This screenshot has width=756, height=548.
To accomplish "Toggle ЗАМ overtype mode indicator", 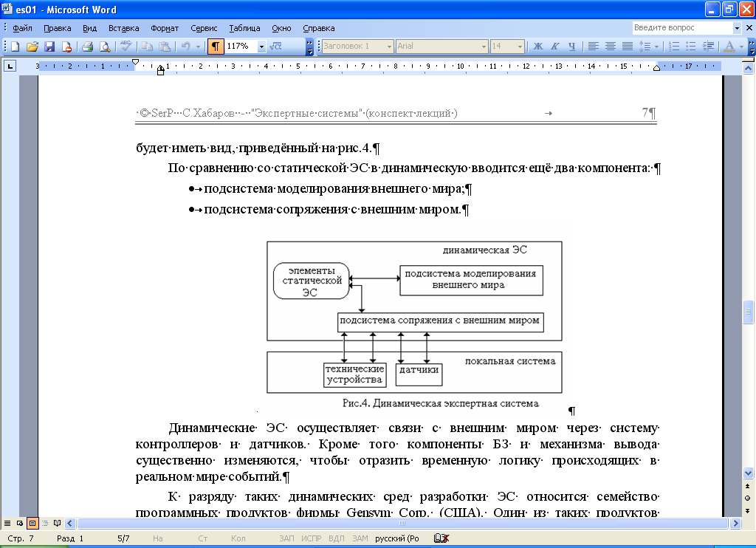I will (360, 538).
